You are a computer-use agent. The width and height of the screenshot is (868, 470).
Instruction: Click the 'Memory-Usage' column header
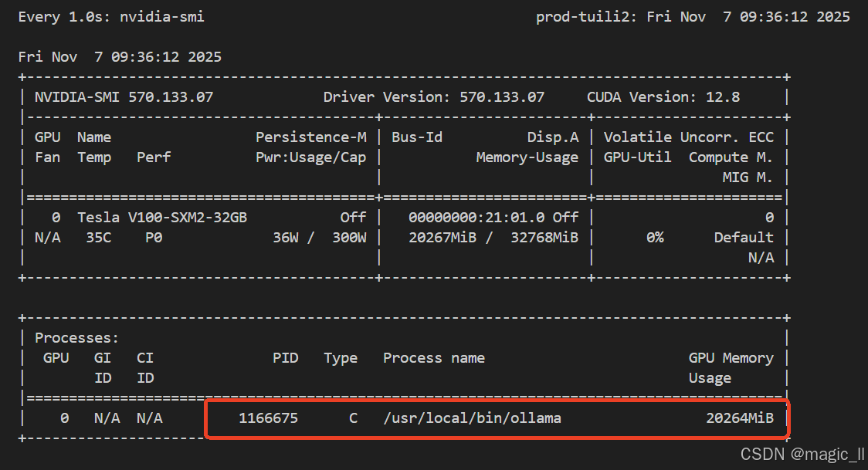527,157
